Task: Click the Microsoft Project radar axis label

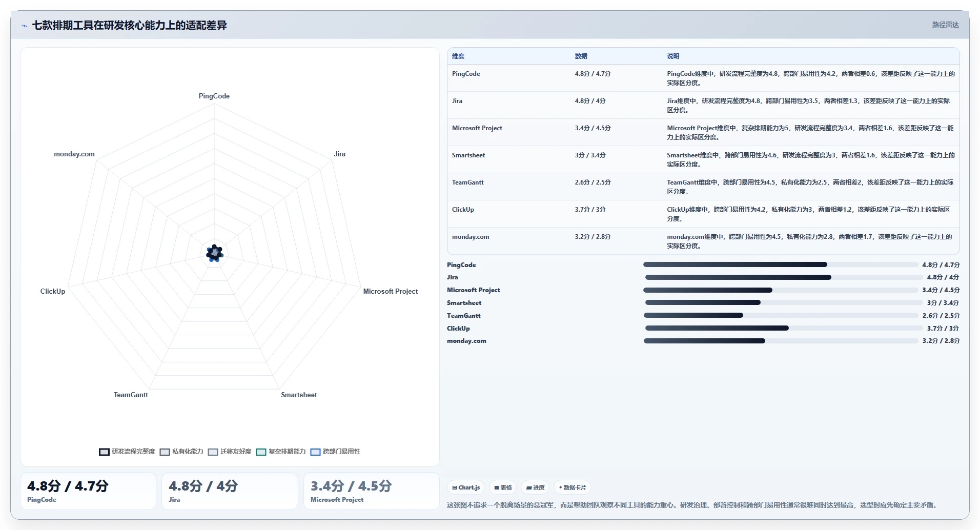Action: coord(390,292)
